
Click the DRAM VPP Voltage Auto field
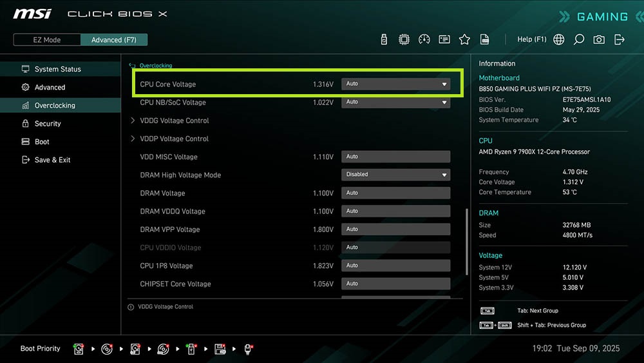coord(395,229)
